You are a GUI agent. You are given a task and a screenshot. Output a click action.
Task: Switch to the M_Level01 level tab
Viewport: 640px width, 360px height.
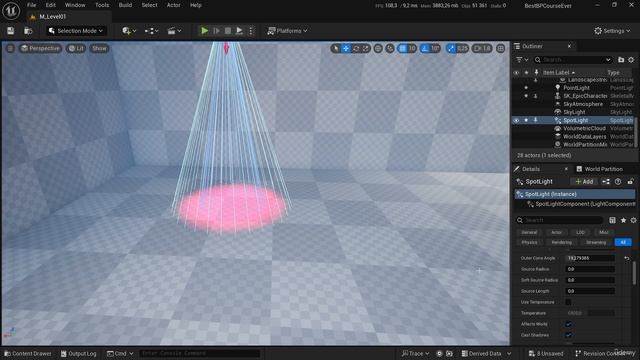[52, 17]
